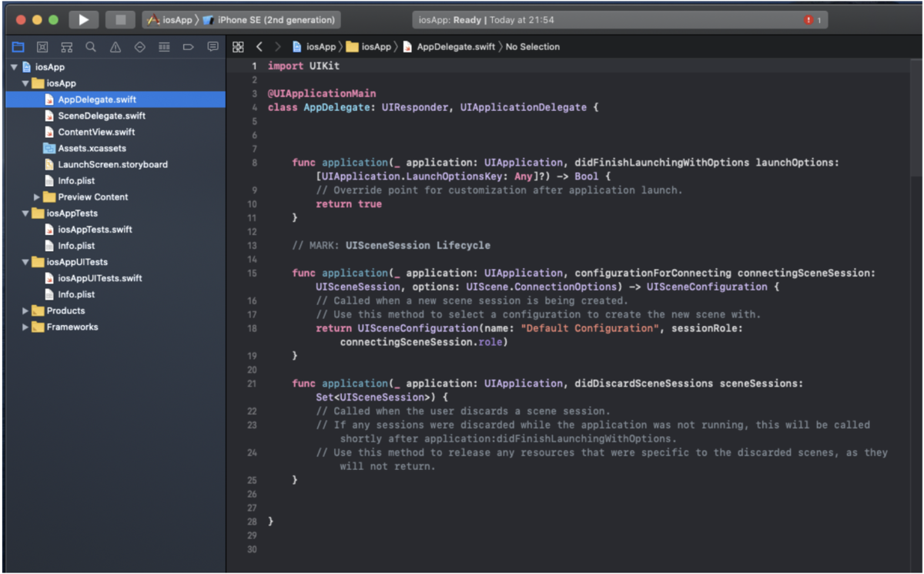Image resolution: width=924 pixels, height=574 pixels.
Task: Go back with the left chevron
Action: (259, 47)
